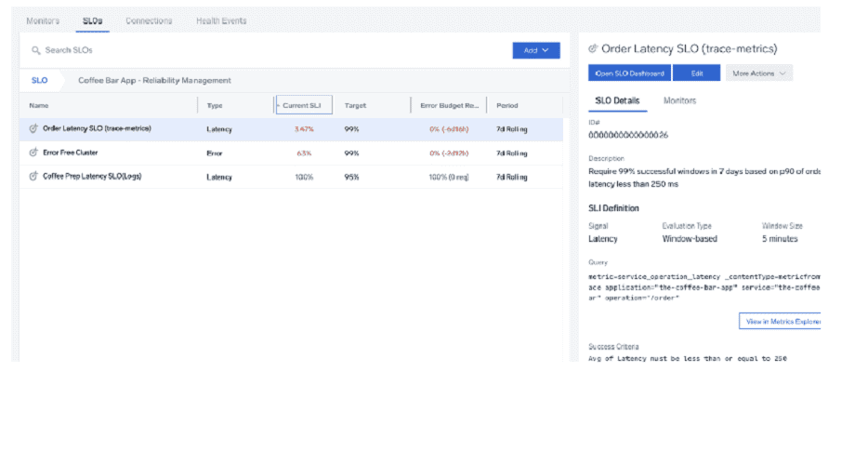This screenshot has height=465, width=868.
Task: Click the SLO icon in the details panel title
Action: click(x=593, y=48)
